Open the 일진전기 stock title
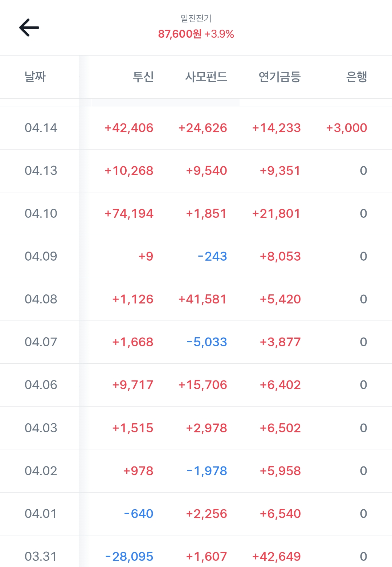The image size is (392, 567). click(x=196, y=18)
